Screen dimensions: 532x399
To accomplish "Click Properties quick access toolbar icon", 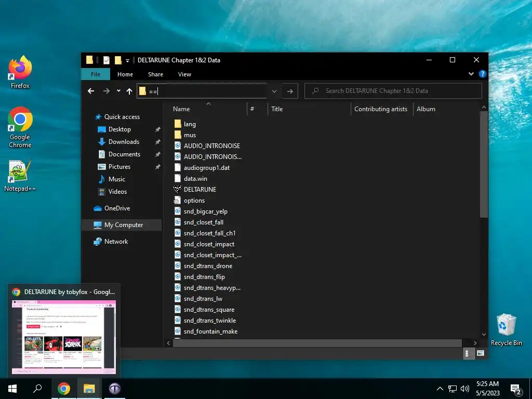I will (x=107, y=60).
